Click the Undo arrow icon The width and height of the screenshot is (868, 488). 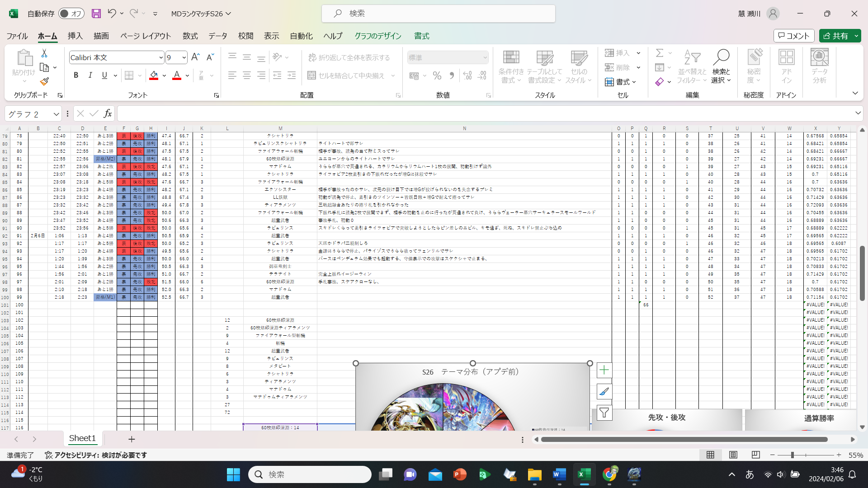(x=112, y=14)
